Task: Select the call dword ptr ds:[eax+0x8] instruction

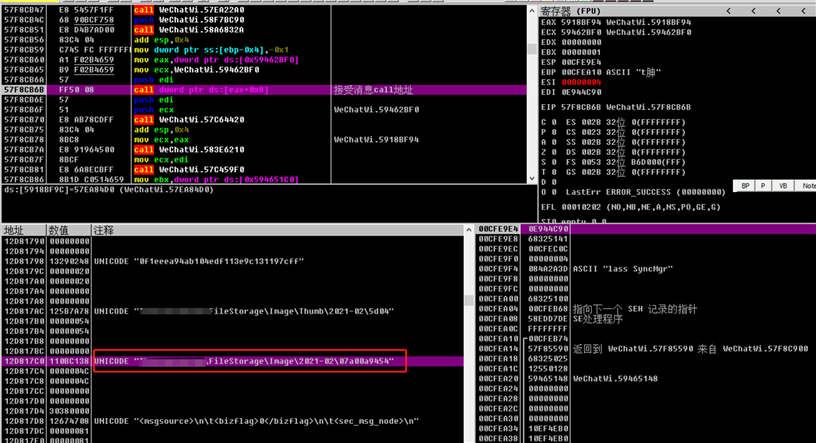Action: (x=201, y=90)
